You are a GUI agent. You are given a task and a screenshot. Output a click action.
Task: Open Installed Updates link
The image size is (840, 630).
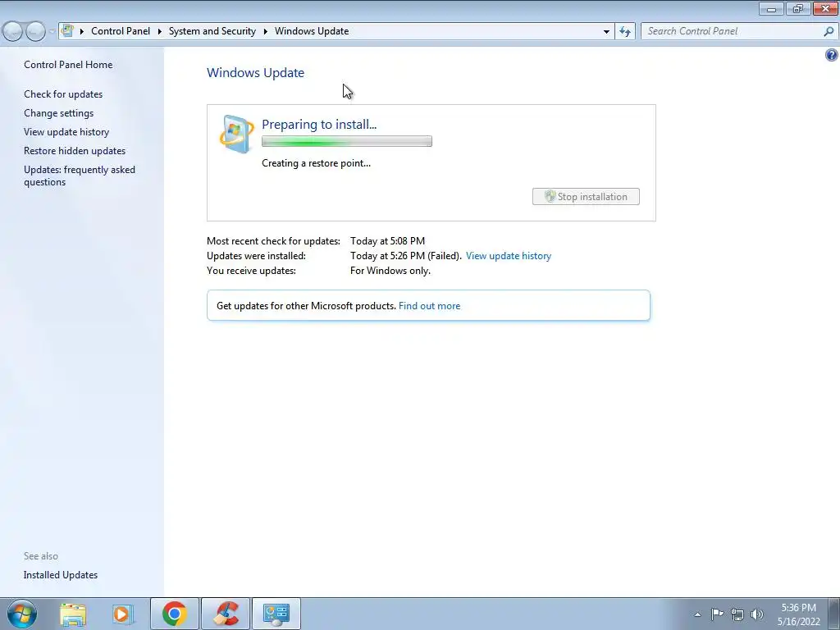(x=61, y=575)
